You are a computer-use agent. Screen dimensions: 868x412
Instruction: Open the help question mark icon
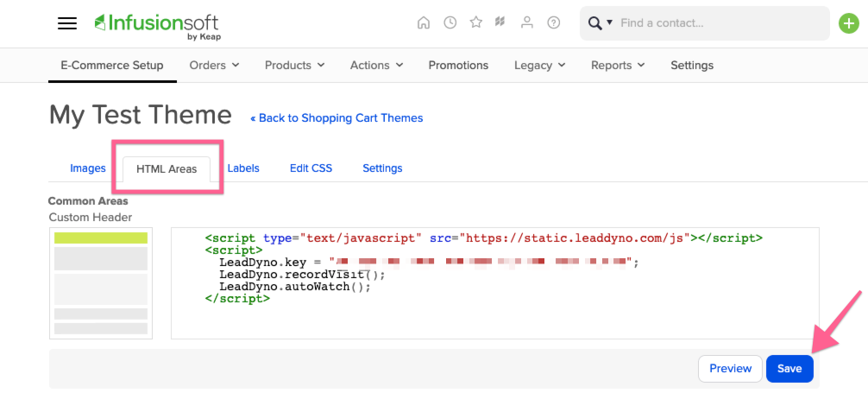pyautogui.click(x=554, y=22)
